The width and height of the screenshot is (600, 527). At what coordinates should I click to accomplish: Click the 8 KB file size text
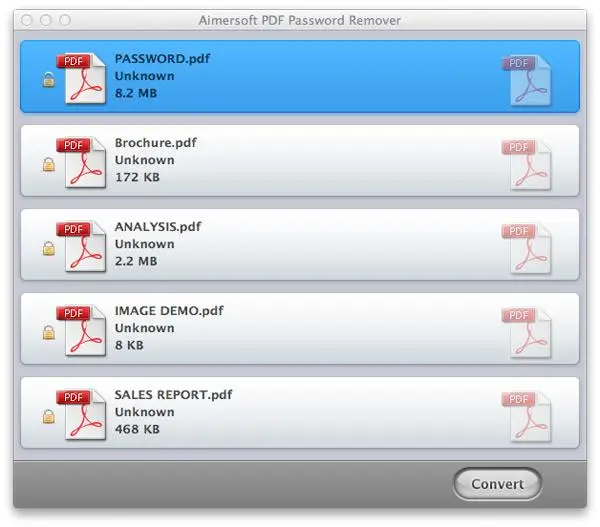tap(129, 345)
